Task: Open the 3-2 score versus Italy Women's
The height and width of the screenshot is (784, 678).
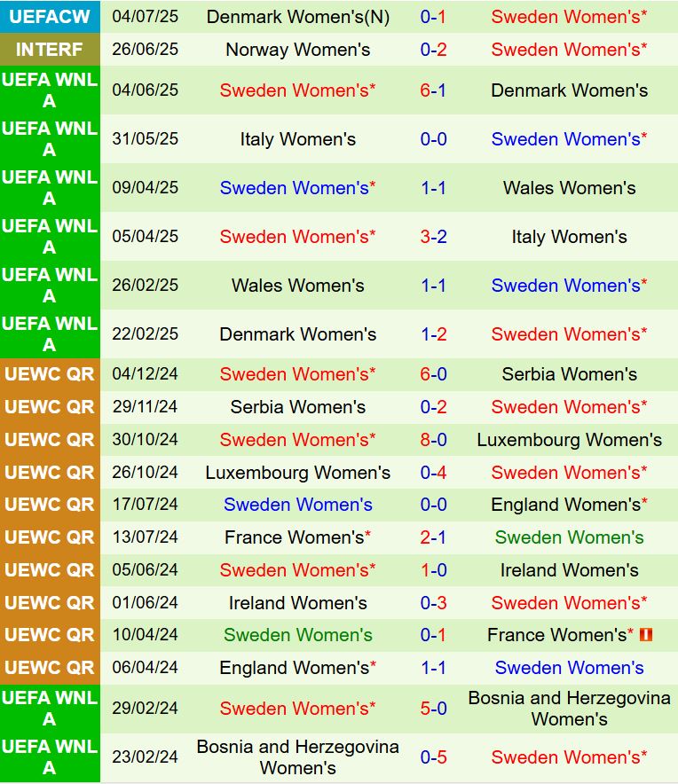Action: pyautogui.click(x=433, y=237)
